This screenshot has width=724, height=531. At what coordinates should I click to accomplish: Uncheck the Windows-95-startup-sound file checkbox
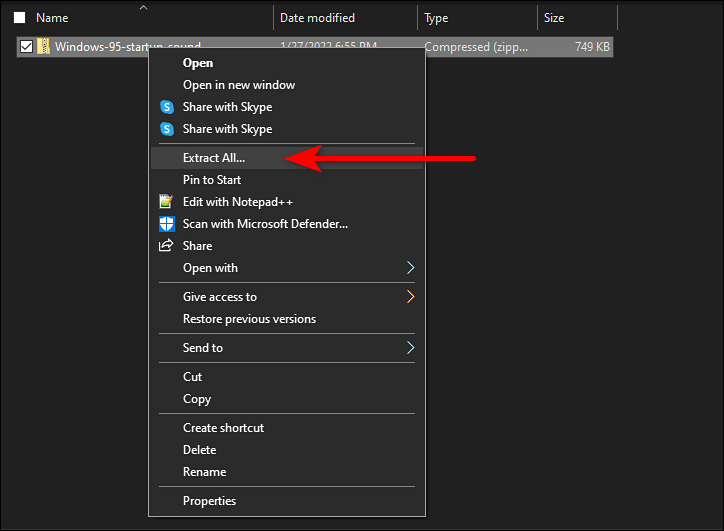(x=26, y=47)
